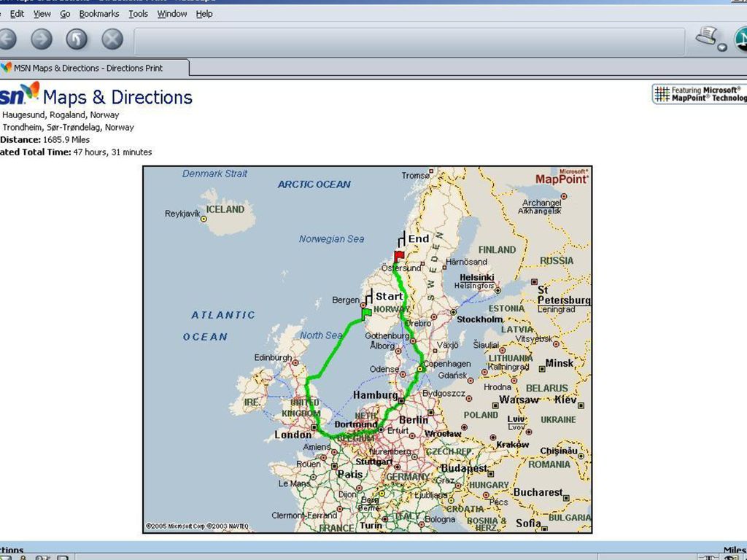Click the "North Sea" map label
The width and height of the screenshot is (747, 560).
pyautogui.click(x=321, y=335)
